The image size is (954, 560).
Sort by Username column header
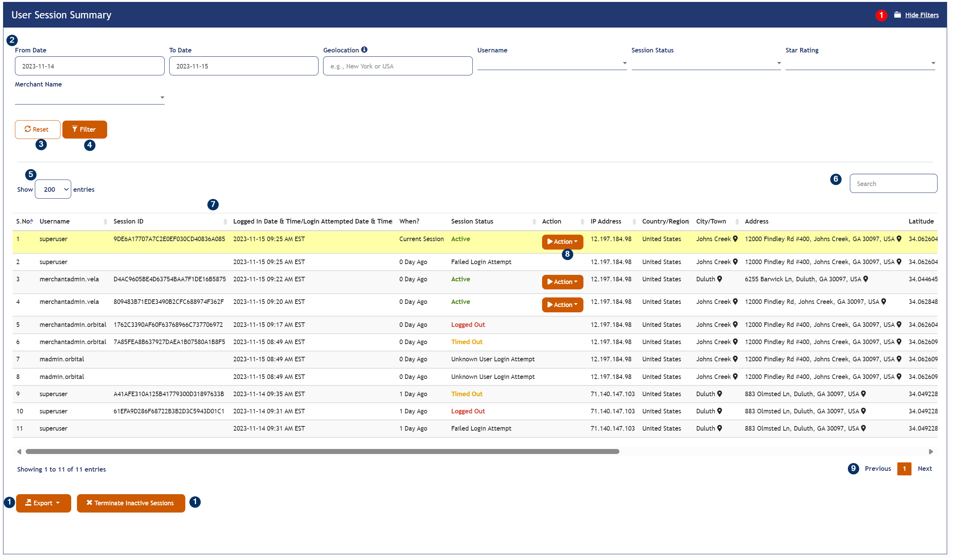[73, 221]
